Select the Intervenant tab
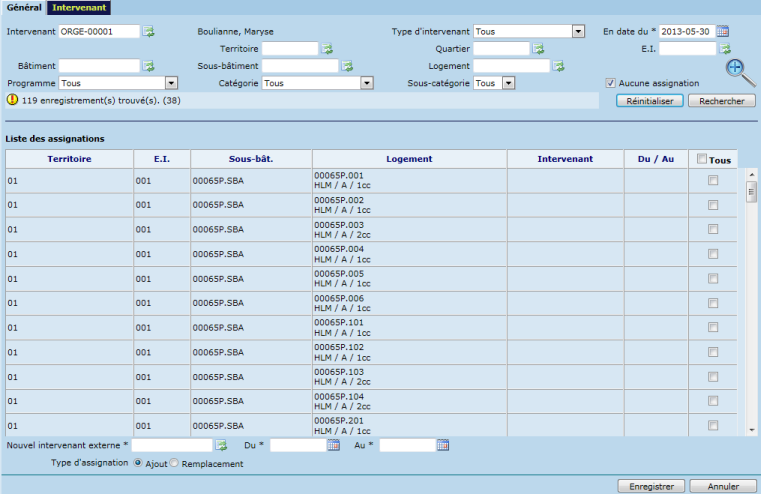This screenshot has width=761, height=494. 79,7
